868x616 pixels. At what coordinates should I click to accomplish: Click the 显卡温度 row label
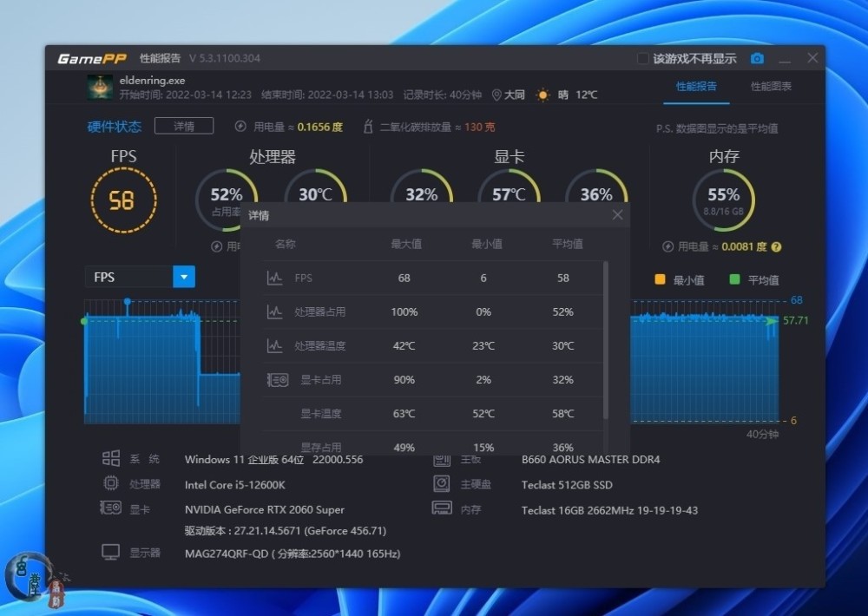click(x=321, y=414)
